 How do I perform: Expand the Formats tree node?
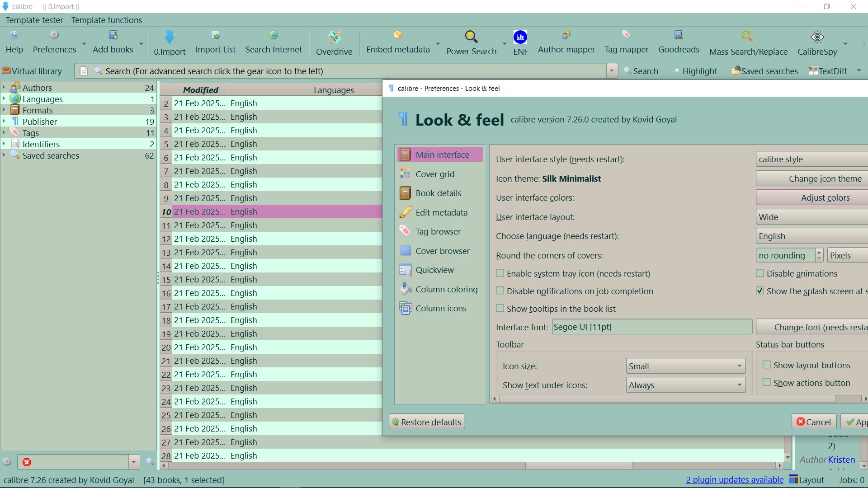pos(4,110)
